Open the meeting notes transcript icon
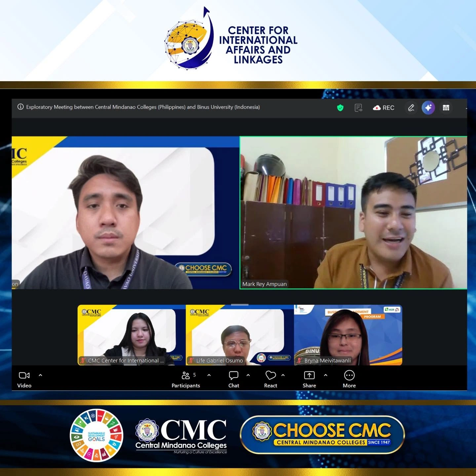 coord(358,108)
